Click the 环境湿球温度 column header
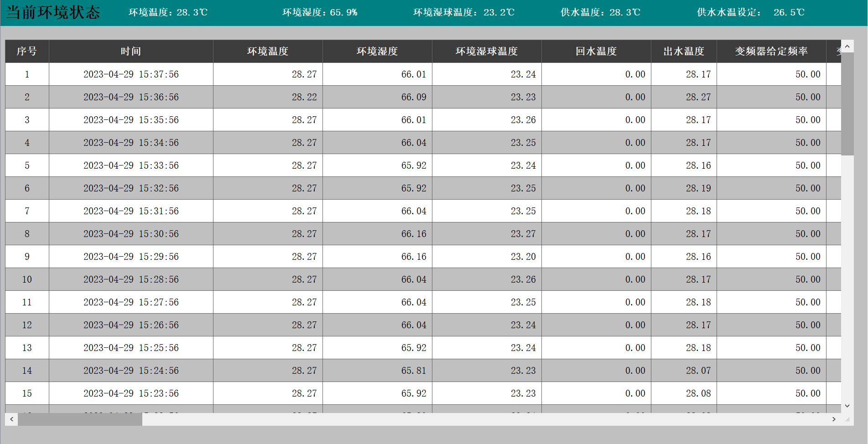The height and width of the screenshot is (444, 868). tap(487, 52)
